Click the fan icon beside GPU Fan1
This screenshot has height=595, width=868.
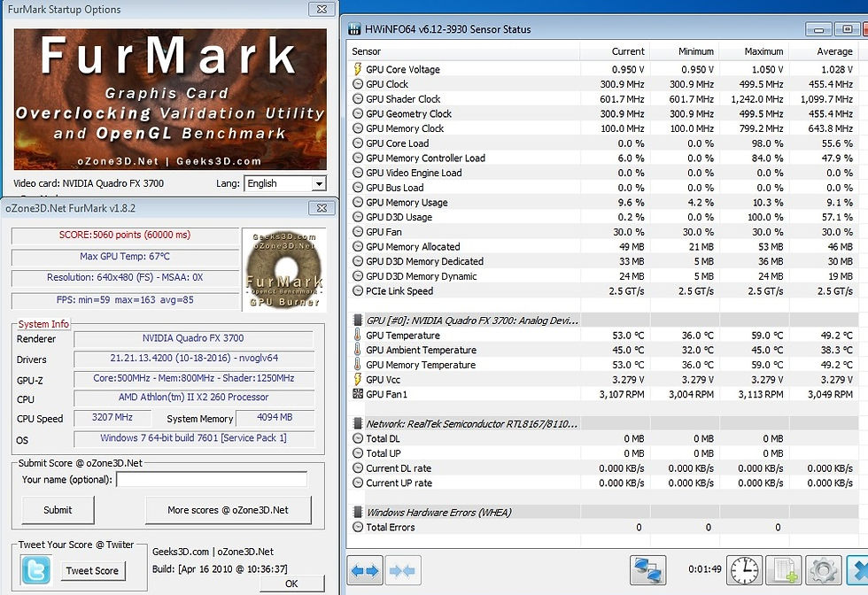(x=358, y=394)
